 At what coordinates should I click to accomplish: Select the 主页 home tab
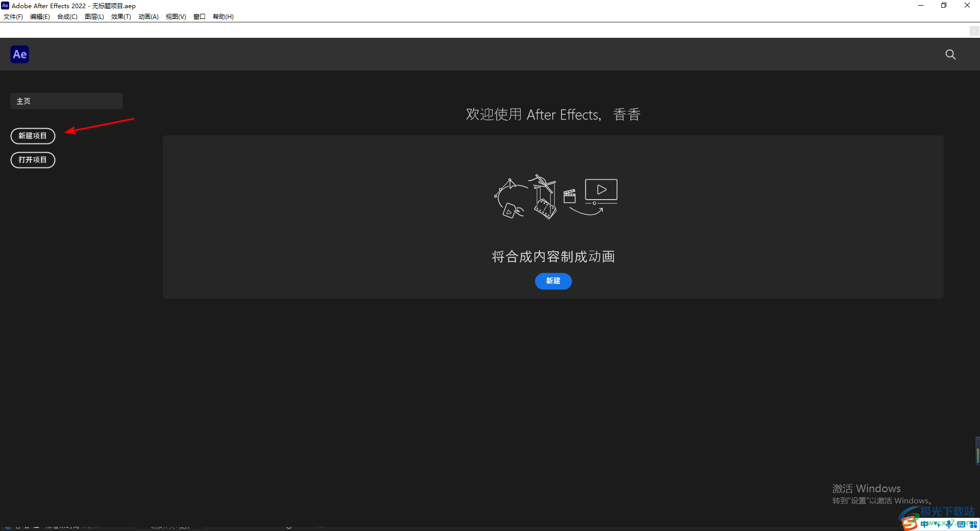(66, 101)
